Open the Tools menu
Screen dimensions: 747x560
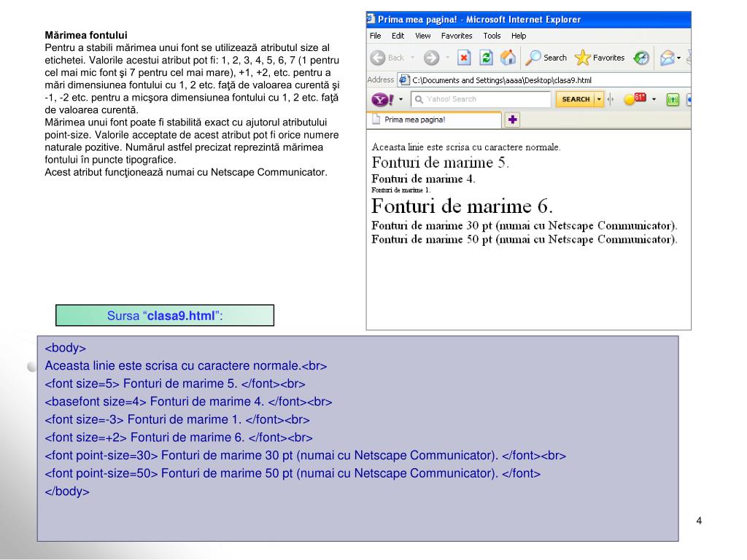coord(492,36)
